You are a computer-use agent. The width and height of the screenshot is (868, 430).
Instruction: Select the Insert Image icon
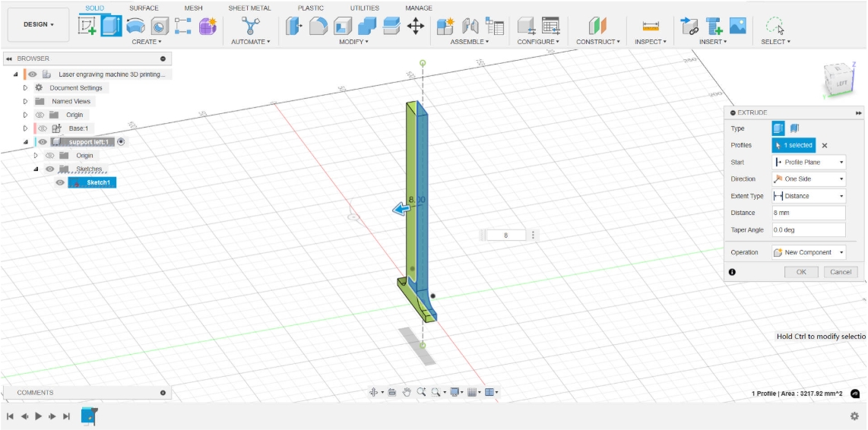738,26
